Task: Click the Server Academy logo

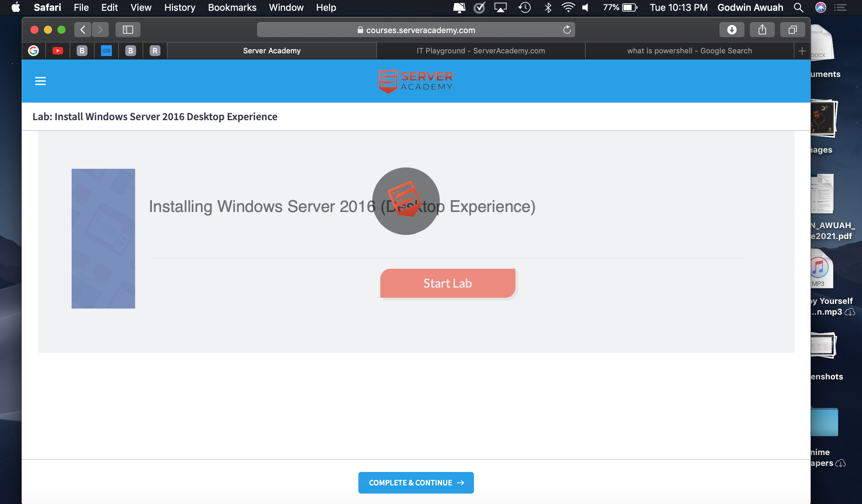Action: click(415, 81)
